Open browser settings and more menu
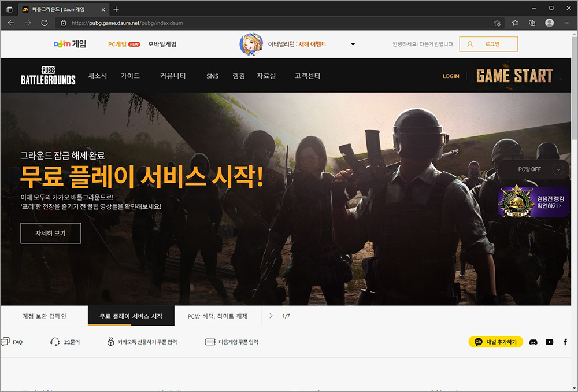This screenshot has height=392, width=578. coord(567,23)
